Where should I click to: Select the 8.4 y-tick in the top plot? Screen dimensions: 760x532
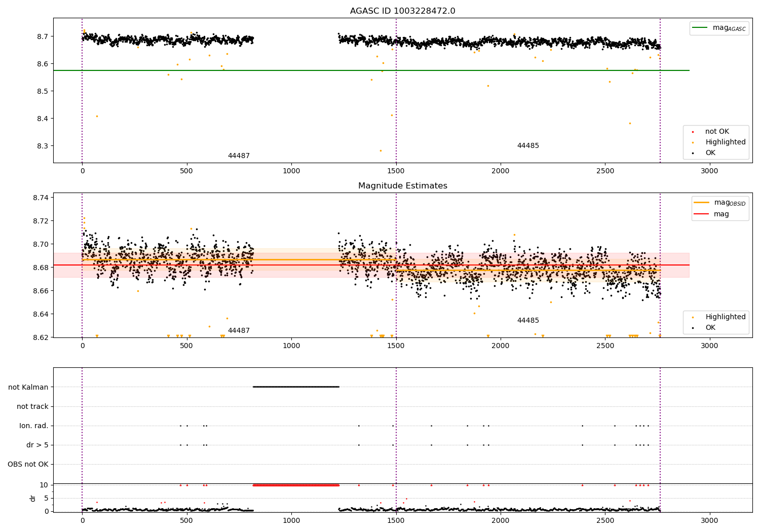pyautogui.click(x=43, y=119)
